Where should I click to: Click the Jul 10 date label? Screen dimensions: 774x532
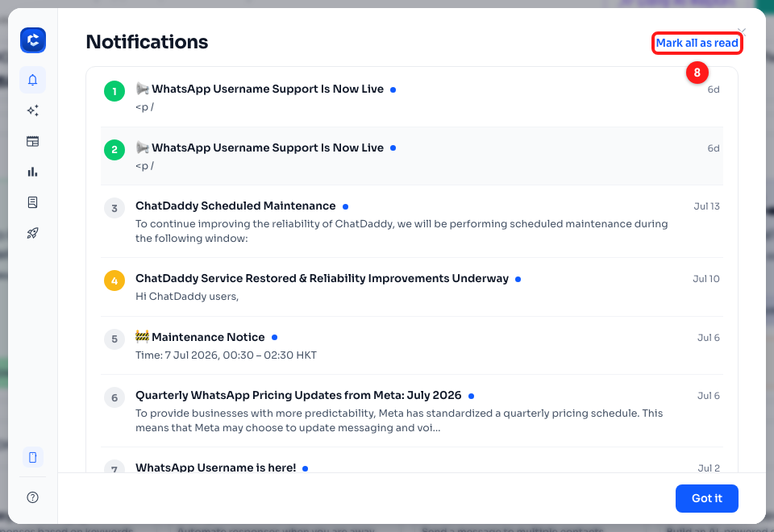click(x=706, y=279)
